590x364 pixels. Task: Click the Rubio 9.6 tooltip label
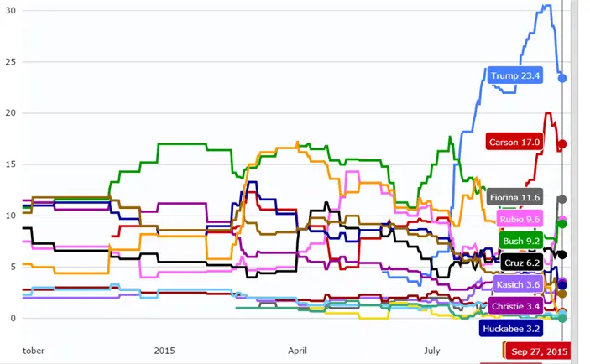coord(520,219)
